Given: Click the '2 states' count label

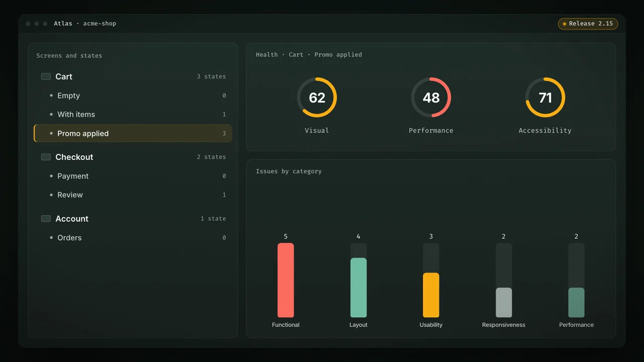Looking at the screenshot, I should coord(211,157).
